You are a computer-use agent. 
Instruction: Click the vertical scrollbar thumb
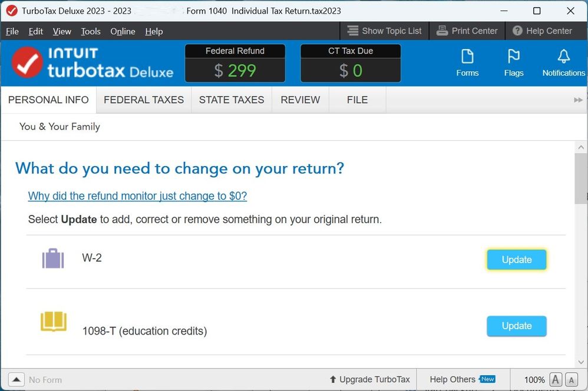pos(581,178)
